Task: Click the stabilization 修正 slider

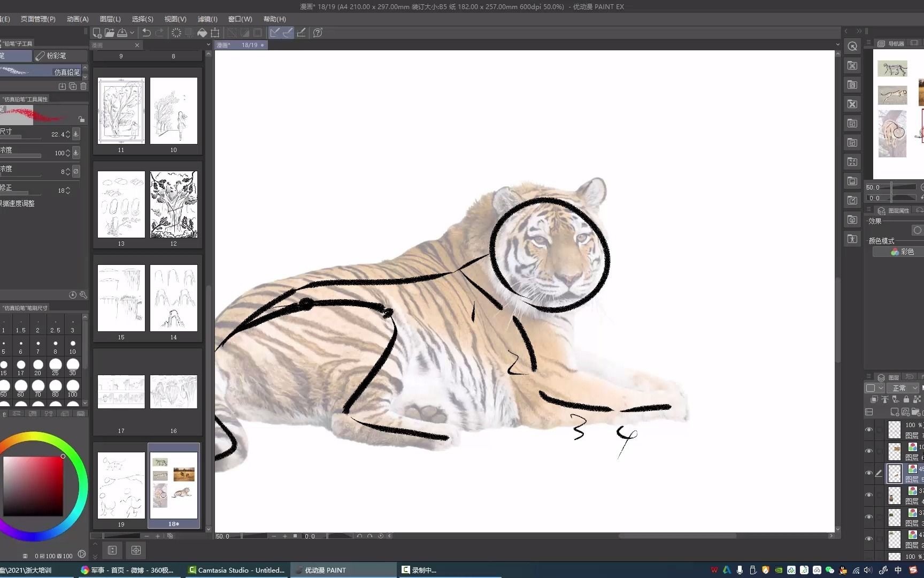Action: click(20, 193)
